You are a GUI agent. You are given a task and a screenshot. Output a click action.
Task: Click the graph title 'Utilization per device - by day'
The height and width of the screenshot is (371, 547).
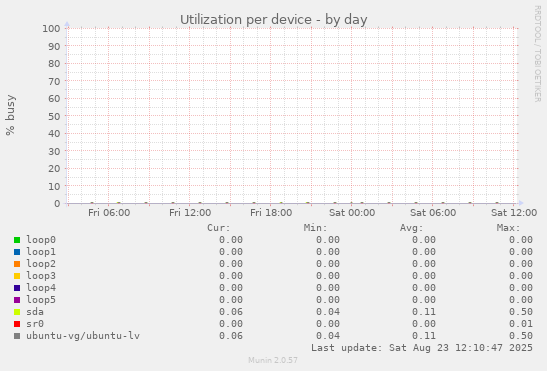[274, 20]
